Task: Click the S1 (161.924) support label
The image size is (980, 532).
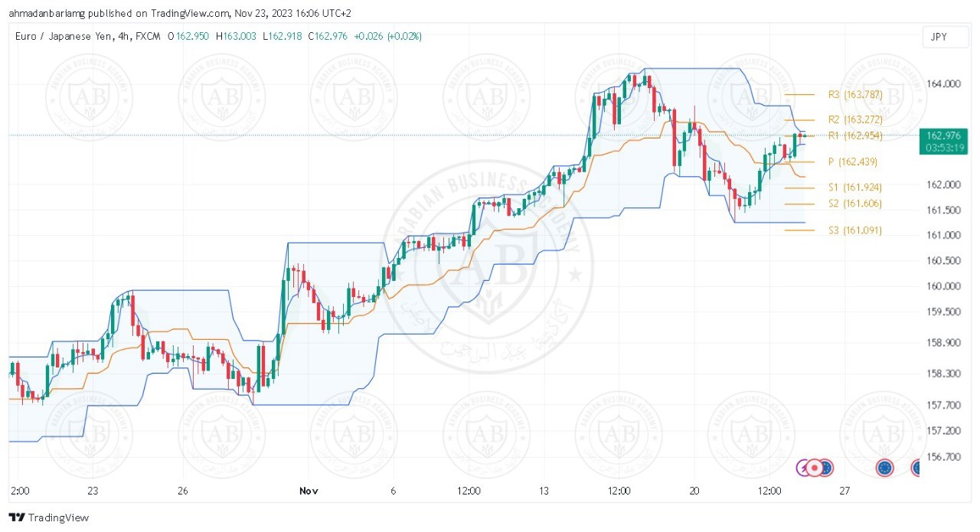Action: click(854, 188)
